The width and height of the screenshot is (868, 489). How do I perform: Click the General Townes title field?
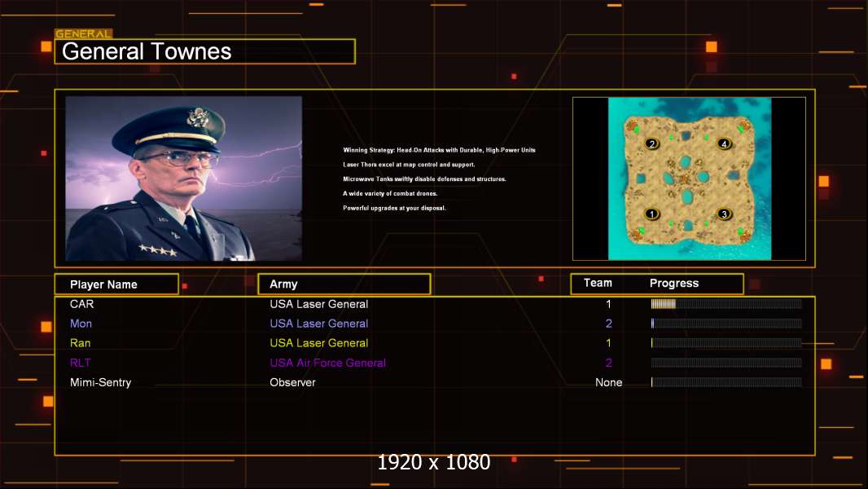click(x=205, y=51)
